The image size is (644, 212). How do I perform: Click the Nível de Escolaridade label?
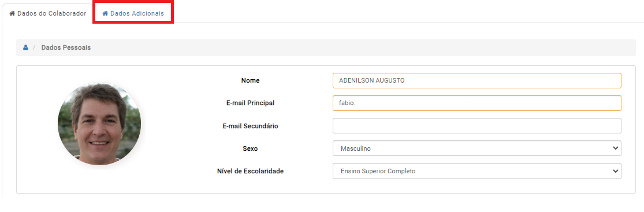pyautogui.click(x=250, y=171)
